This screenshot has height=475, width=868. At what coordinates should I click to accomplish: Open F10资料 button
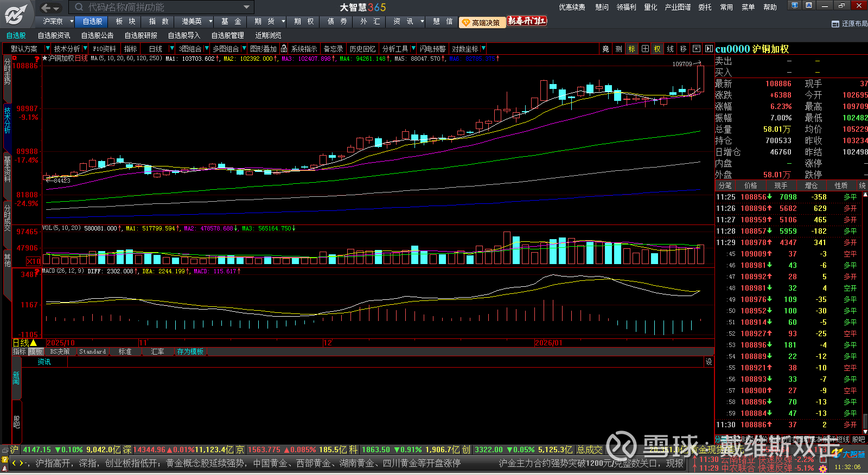point(105,49)
